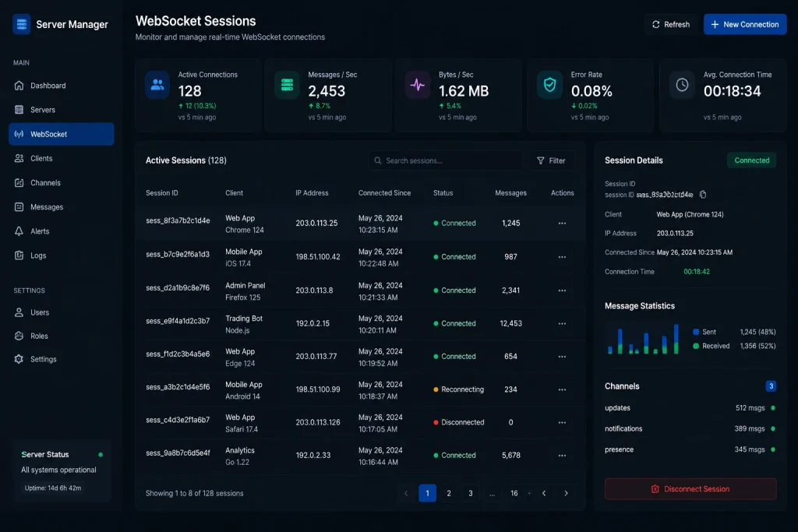Open the Servers sidebar item
Screen dimensions: 798x532
click(61, 110)
